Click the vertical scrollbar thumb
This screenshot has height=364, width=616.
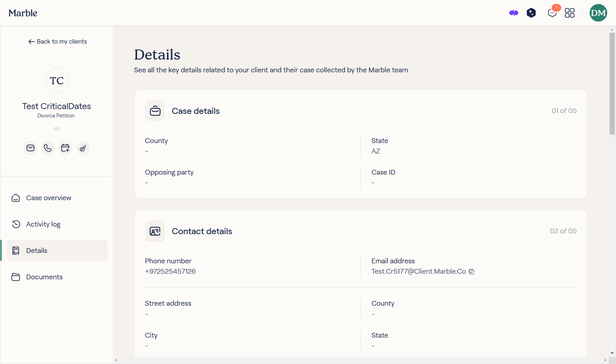coord(612,84)
